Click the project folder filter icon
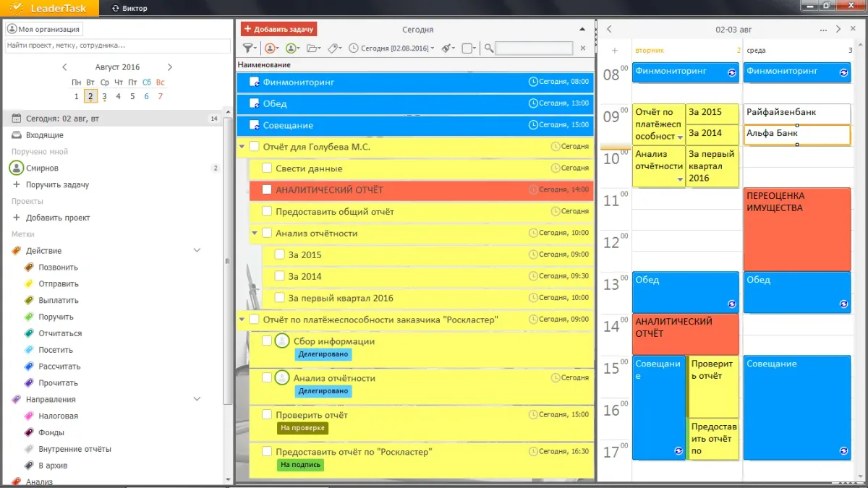 312,48
